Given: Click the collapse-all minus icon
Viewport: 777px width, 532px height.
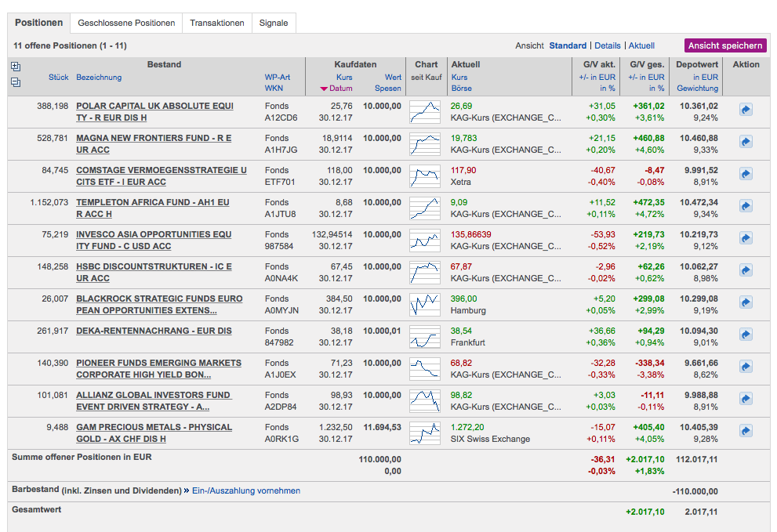Looking at the screenshot, I should pos(16,81).
